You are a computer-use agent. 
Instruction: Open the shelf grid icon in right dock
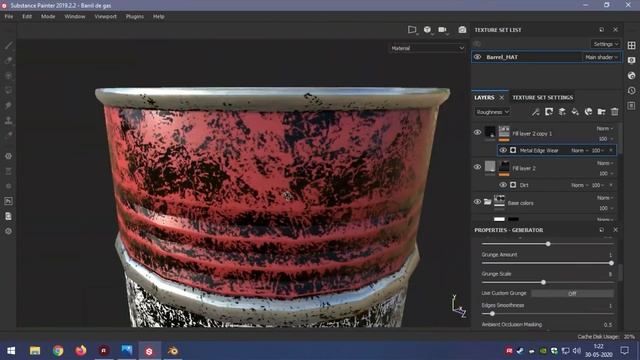(x=631, y=45)
